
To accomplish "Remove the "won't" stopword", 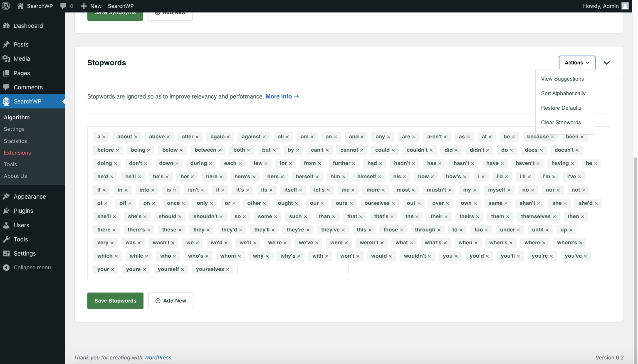I will coord(357,256).
